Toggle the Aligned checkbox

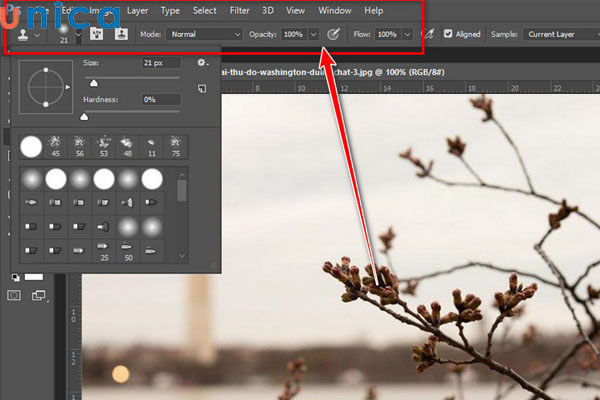448,34
